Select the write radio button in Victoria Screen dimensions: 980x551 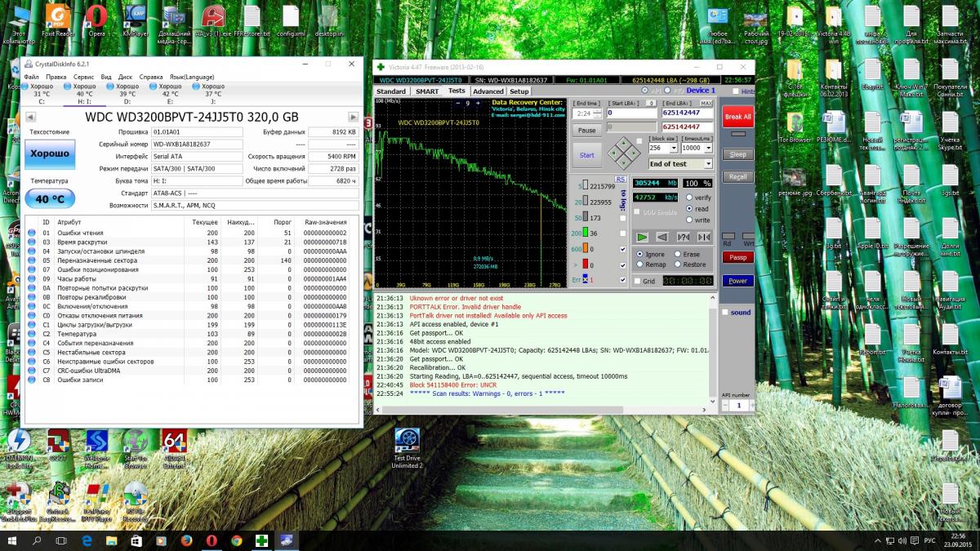coord(689,220)
